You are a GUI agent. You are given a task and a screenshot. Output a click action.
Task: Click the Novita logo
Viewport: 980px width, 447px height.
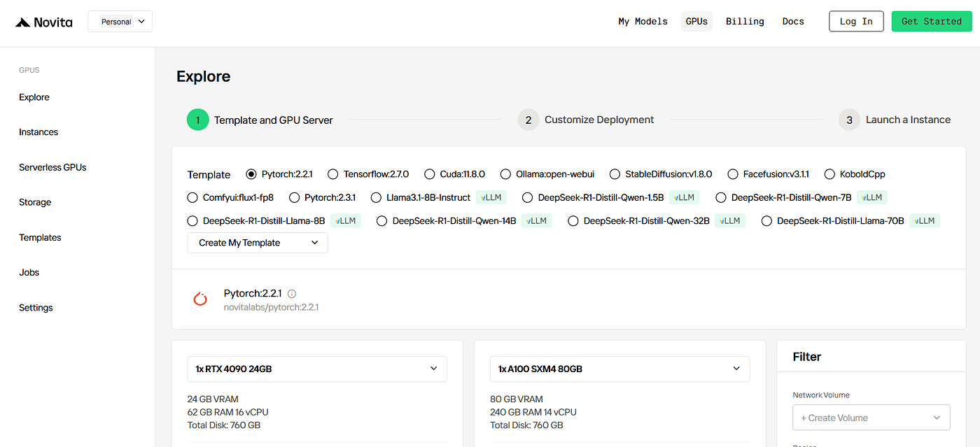44,22
